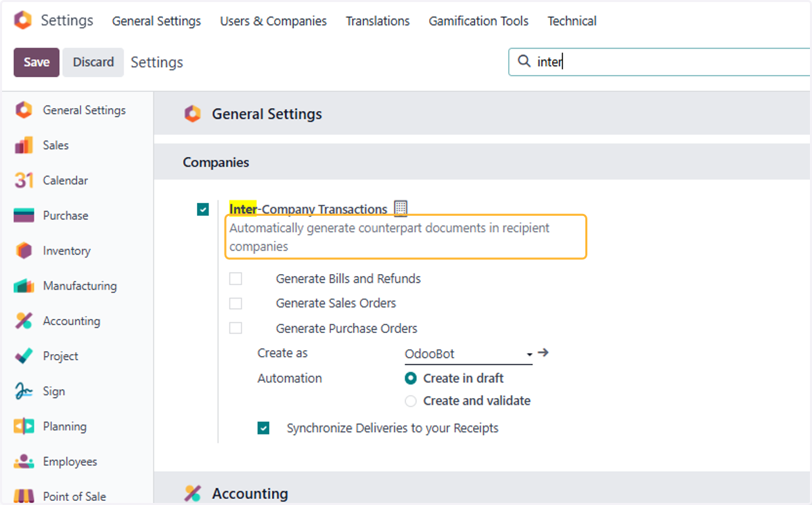The height and width of the screenshot is (505, 812).
Task: Click the Accounting section header icon
Action: coord(193,493)
